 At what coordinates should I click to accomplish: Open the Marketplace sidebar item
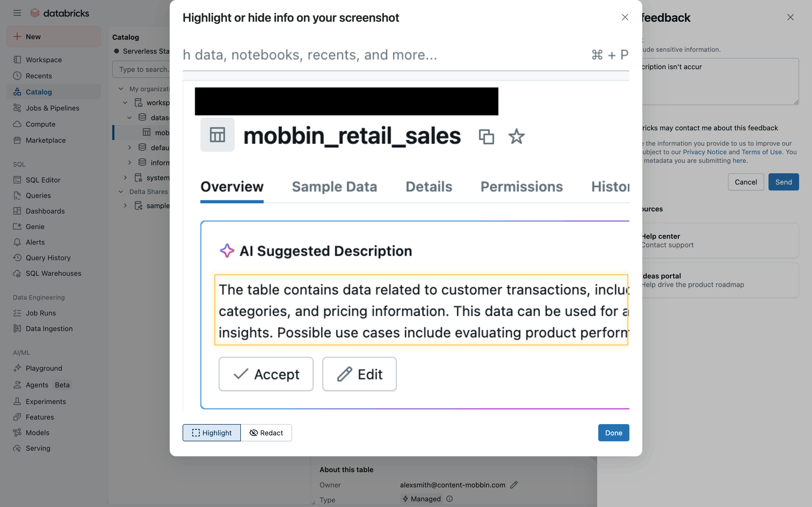point(46,140)
